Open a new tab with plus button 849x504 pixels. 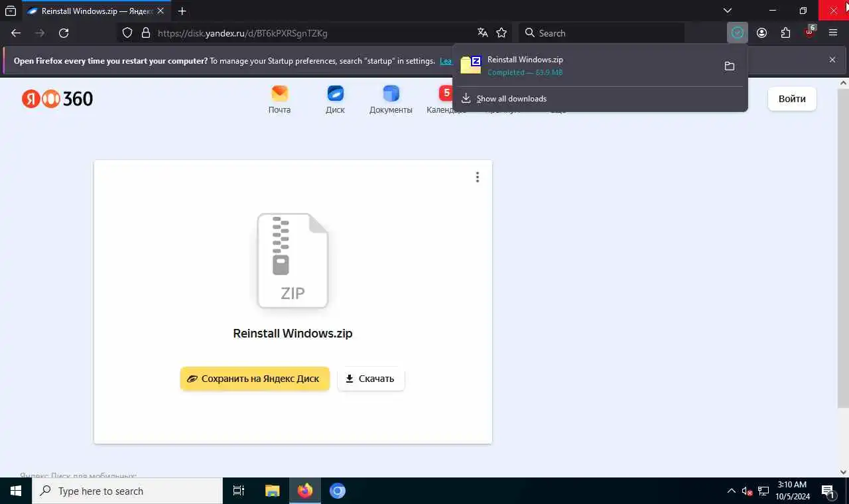coord(182,11)
